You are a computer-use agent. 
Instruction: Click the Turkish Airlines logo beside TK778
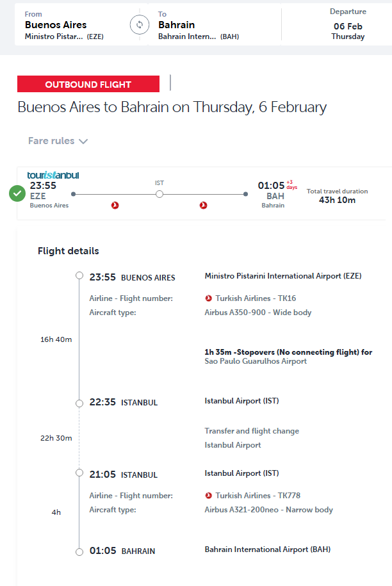209,496
